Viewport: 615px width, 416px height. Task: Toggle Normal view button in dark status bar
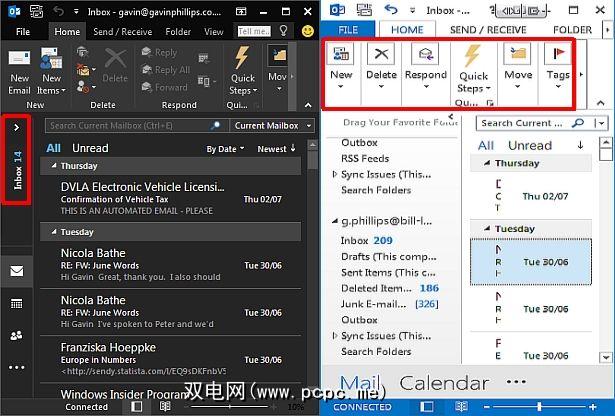(136, 406)
